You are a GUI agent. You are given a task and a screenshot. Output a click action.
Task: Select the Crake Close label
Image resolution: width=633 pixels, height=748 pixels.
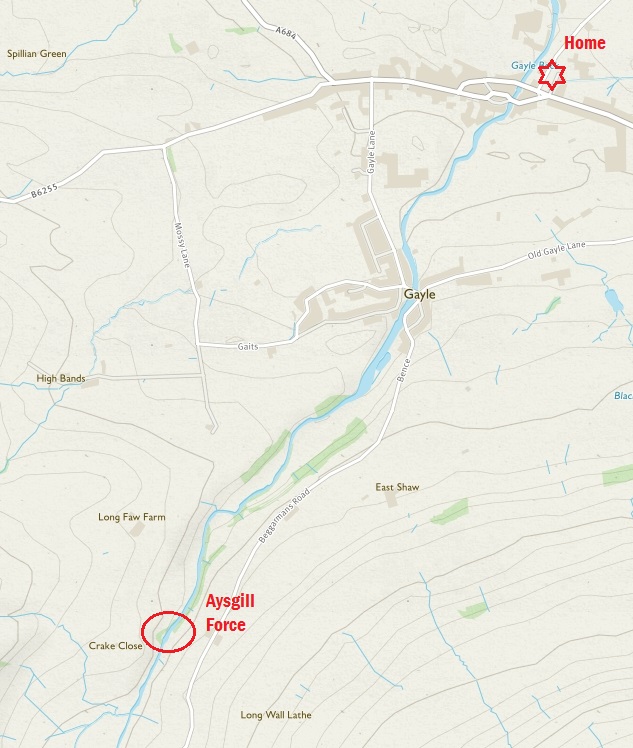(x=115, y=645)
